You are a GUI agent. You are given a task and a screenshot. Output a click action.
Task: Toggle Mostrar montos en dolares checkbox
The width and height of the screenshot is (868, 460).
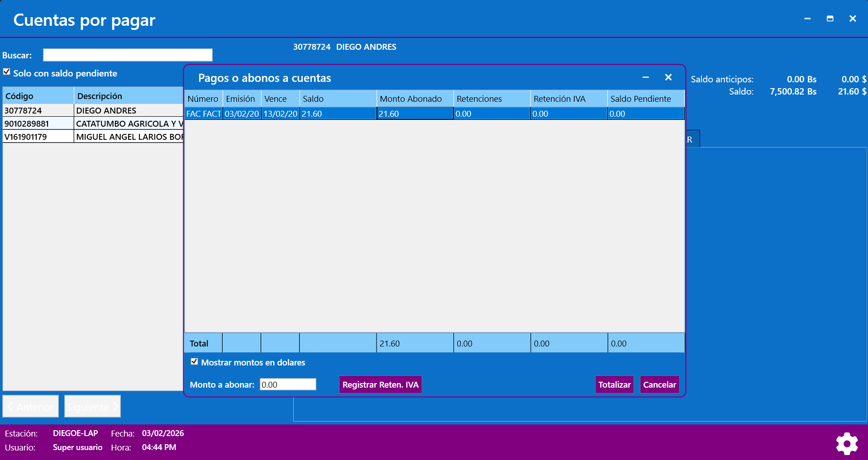tap(195, 362)
